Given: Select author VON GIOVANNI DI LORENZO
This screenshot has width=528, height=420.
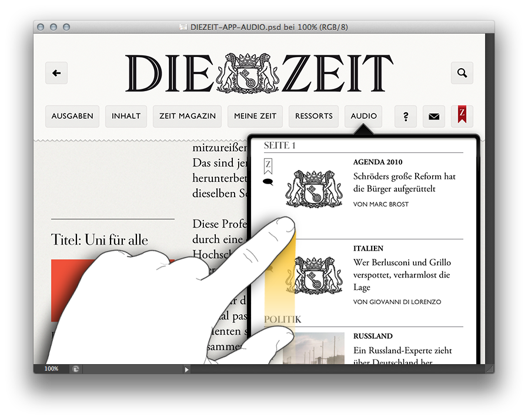Looking at the screenshot, I should point(397,302).
